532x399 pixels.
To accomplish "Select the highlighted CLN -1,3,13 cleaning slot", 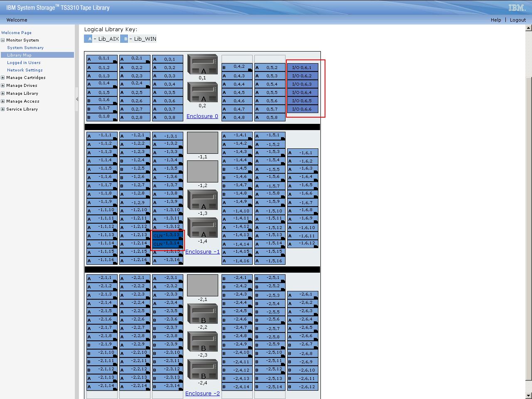I will point(167,235).
